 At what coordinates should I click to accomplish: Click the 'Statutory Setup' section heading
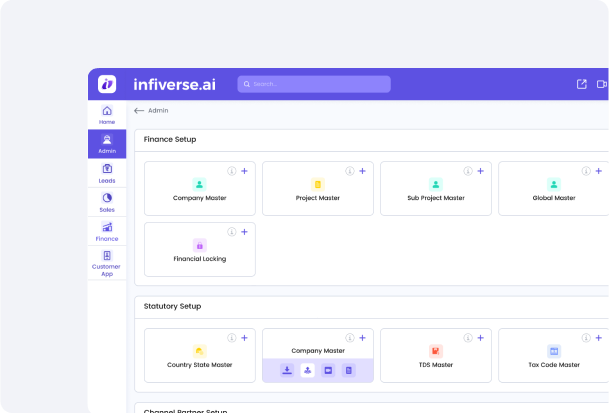coord(172,307)
